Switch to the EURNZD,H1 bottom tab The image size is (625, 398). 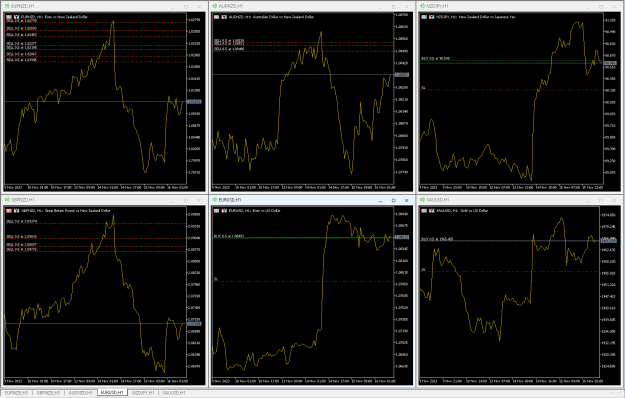[16, 393]
